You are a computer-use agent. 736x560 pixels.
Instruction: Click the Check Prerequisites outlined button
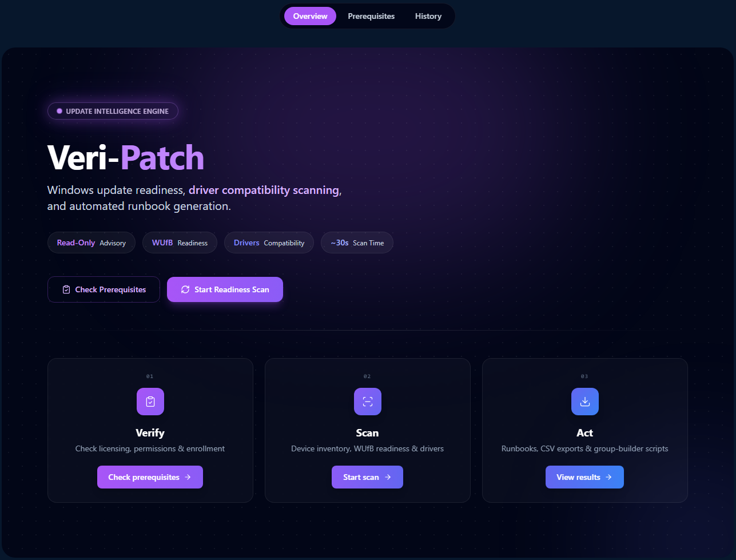[104, 289]
